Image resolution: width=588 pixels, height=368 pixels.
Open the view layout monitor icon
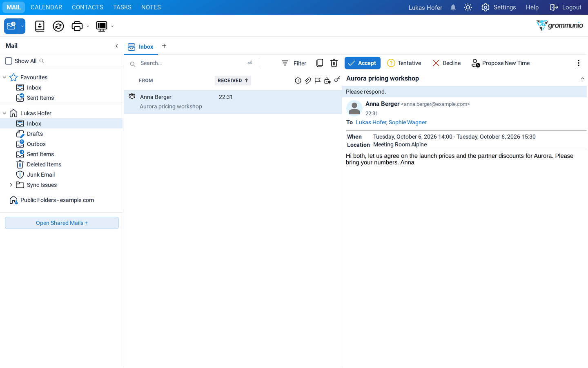(101, 26)
